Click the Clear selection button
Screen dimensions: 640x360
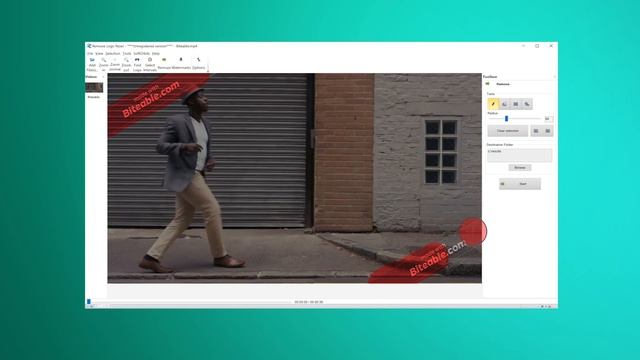coord(508,131)
